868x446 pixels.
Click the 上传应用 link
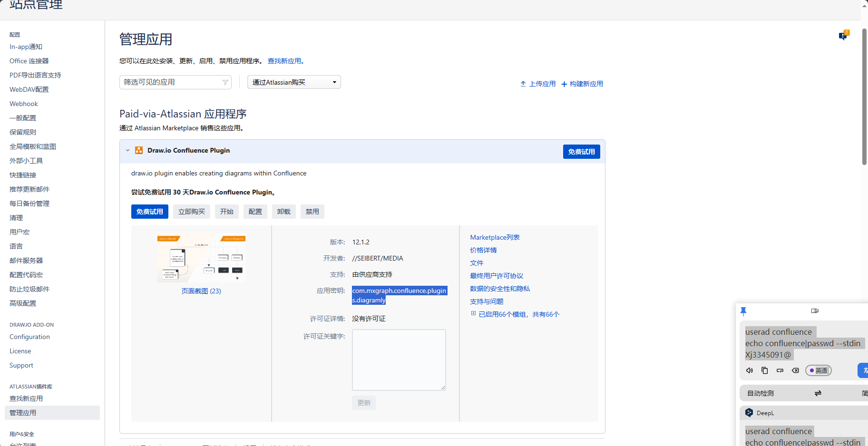point(542,84)
